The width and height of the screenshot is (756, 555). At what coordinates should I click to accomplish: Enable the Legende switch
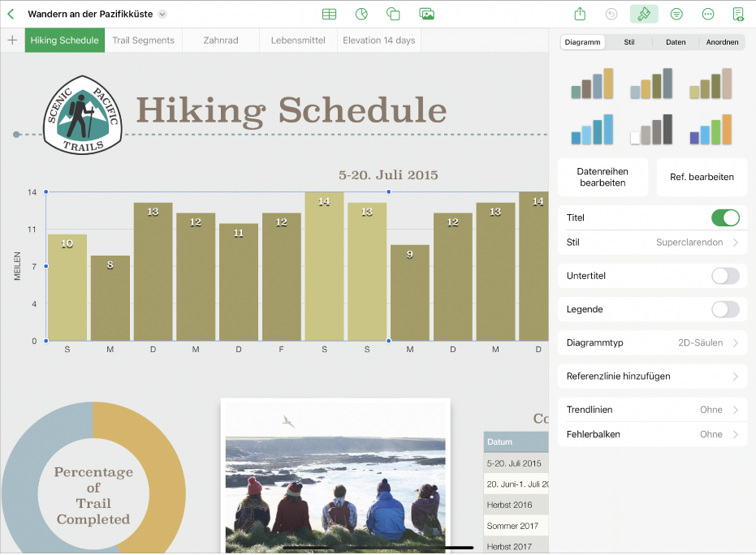coord(725,309)
